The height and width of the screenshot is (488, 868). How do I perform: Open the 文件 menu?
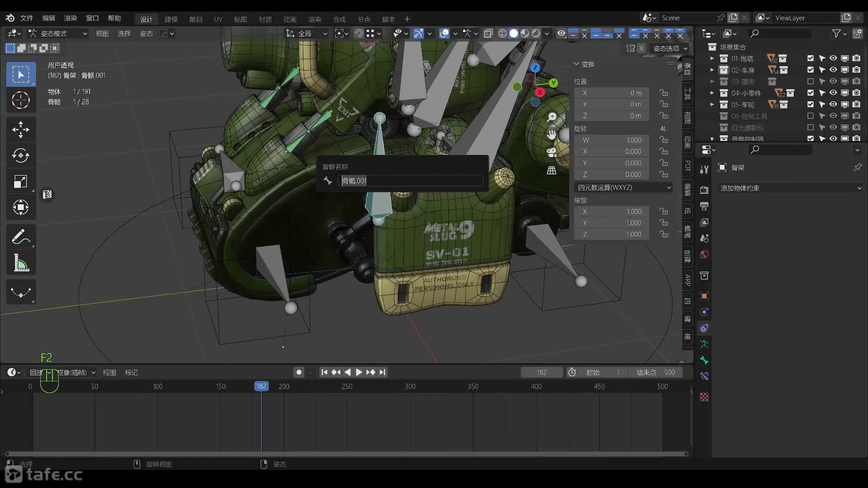27,18
